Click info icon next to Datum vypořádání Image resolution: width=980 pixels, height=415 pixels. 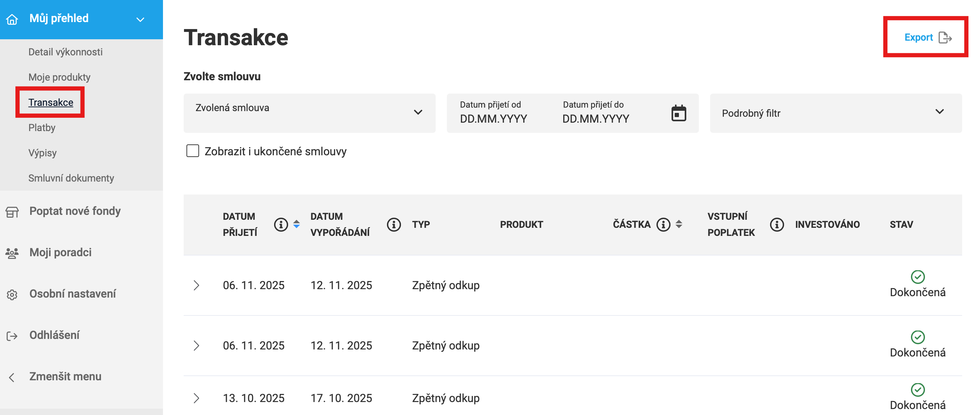(393, 224)
